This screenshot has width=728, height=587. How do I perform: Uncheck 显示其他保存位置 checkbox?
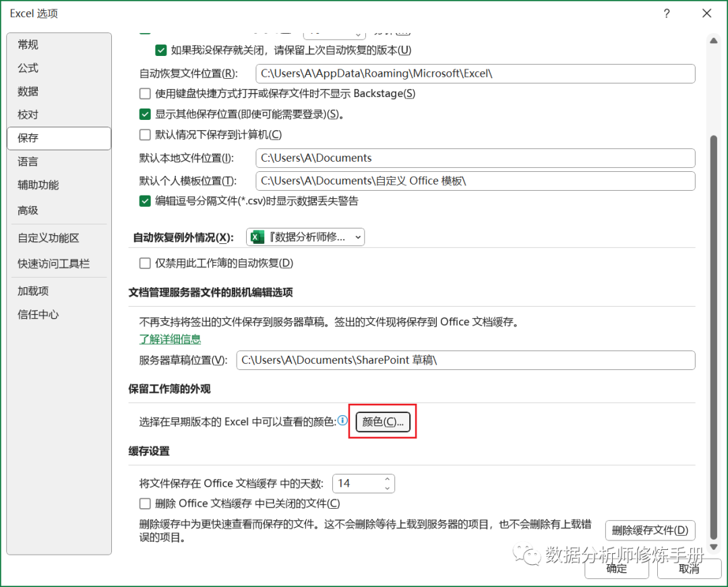(x=145, y=114)
